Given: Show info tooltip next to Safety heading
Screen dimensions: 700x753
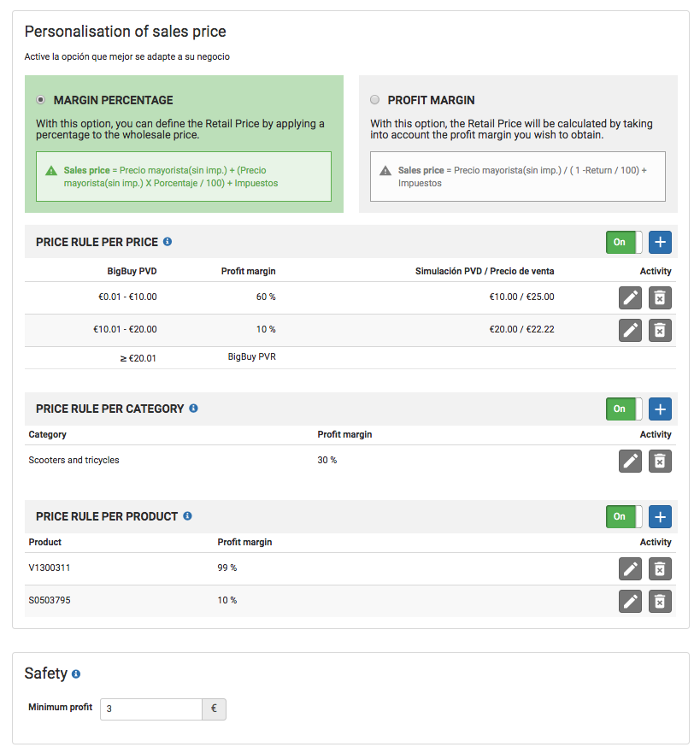Looking at the screenshot, I should click(76, 674).
